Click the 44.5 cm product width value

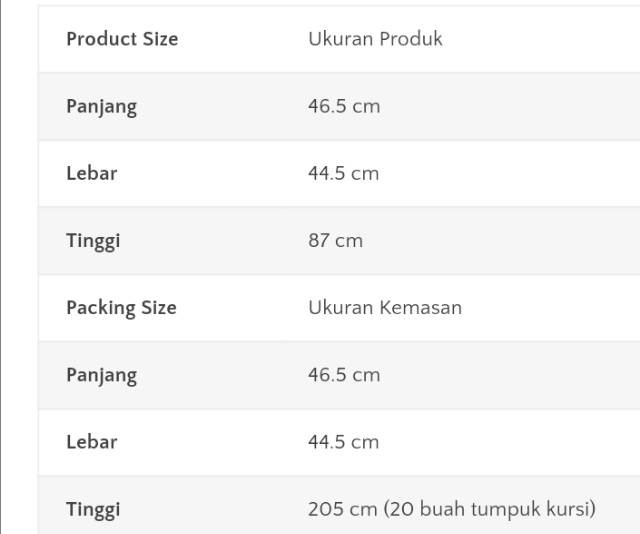[343, 173]
